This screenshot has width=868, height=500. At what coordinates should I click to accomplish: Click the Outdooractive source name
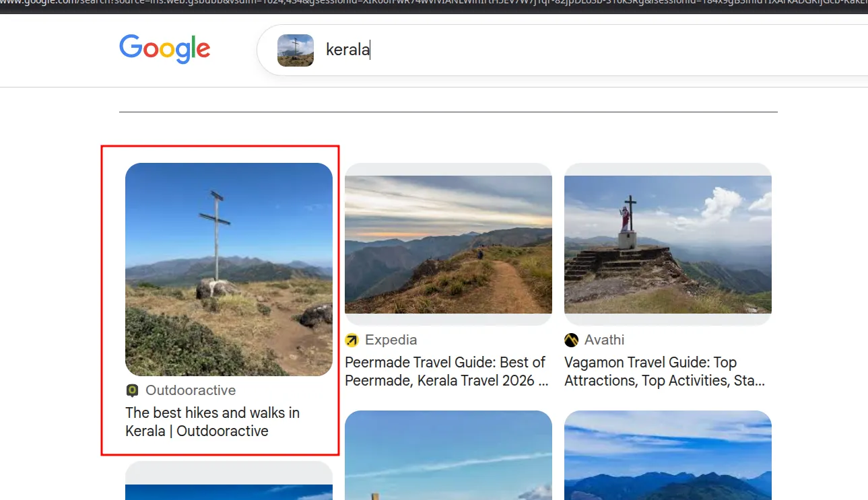click(191, 390)
